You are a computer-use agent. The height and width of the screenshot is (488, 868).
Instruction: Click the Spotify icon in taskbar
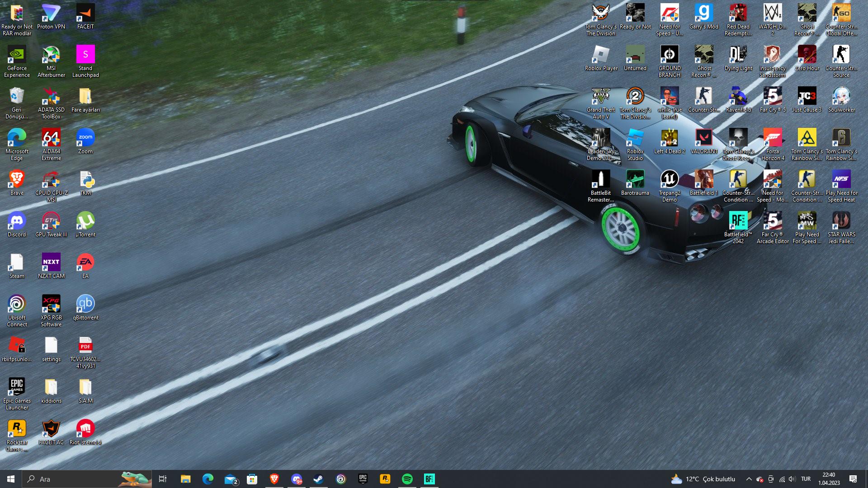407,479
